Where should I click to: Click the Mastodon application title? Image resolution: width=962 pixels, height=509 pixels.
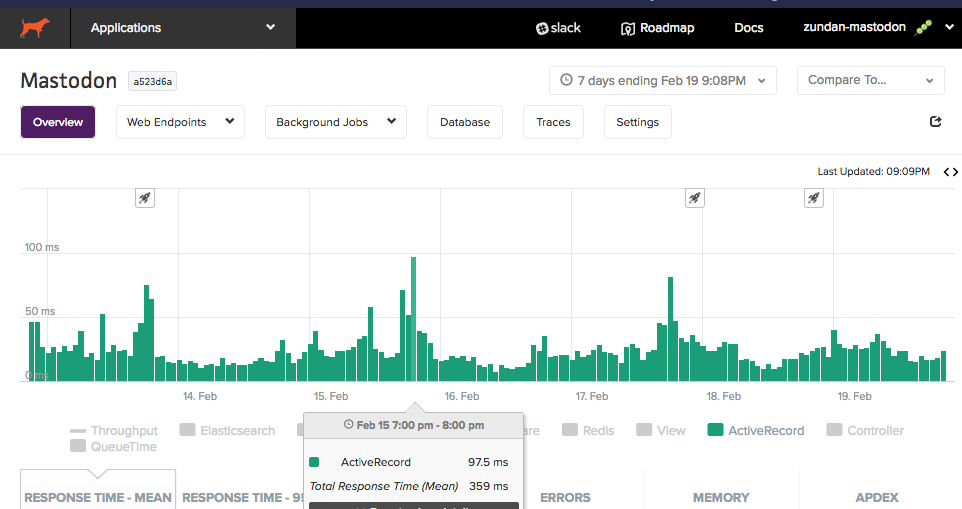[x=69, y=81]
